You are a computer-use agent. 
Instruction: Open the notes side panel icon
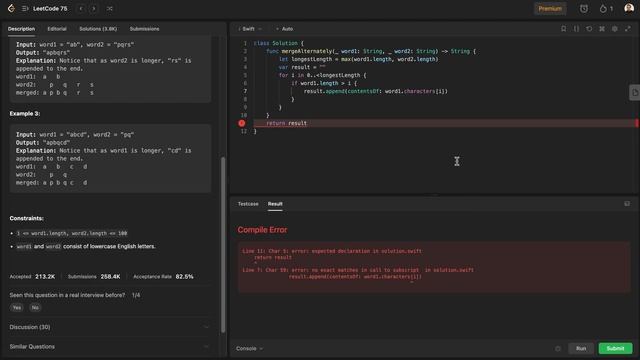pos(635,93)
